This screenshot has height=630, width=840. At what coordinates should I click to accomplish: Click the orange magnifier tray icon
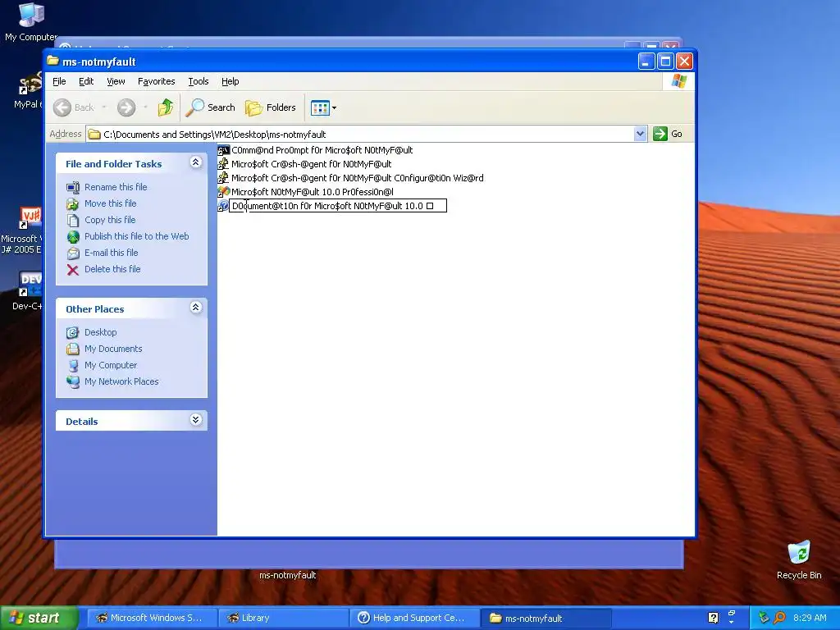click(x=779, y=618)
